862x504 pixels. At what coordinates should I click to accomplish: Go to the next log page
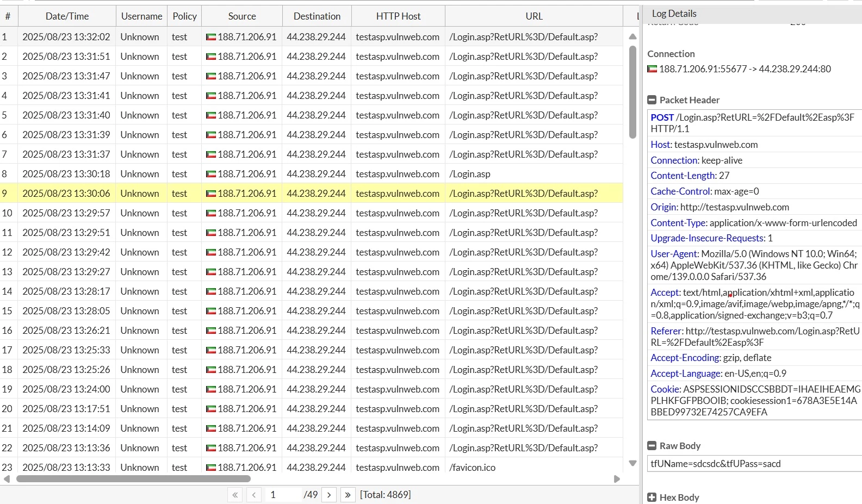329,495
